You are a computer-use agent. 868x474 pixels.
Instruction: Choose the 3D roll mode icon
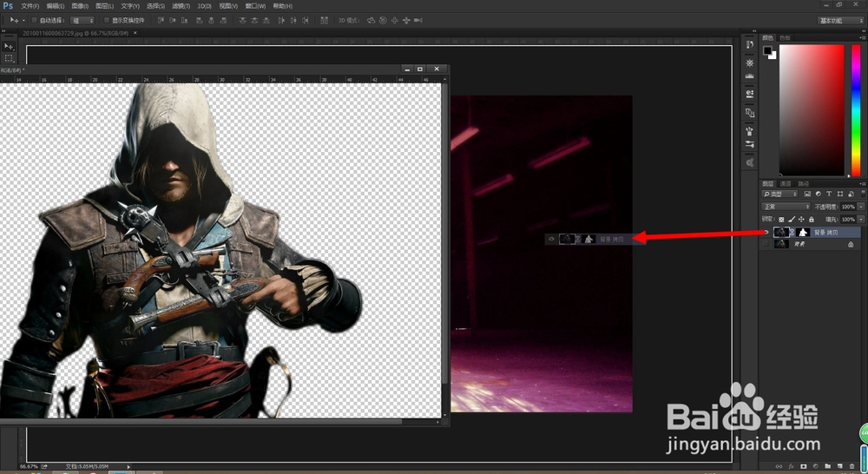click(383, 20)
